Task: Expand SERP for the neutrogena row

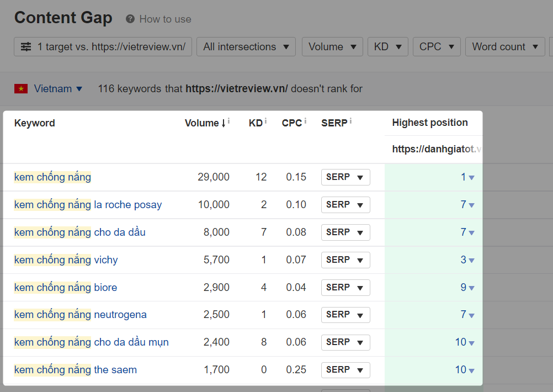Action: point(345,314)
